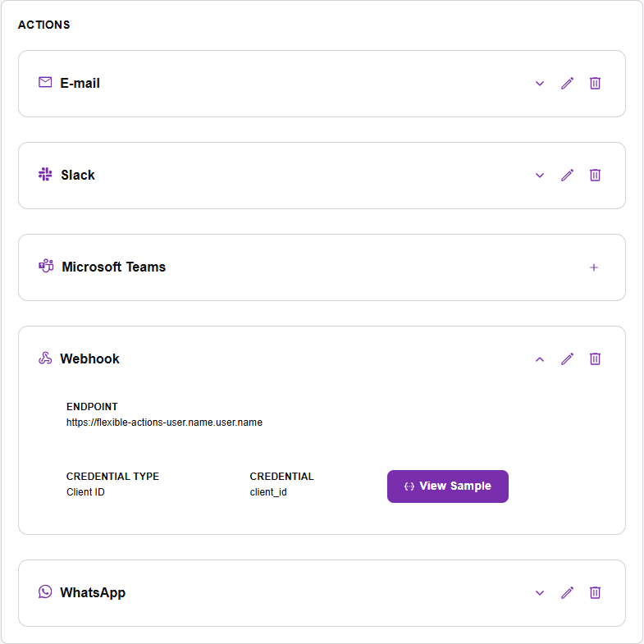The width and height of the screenshot is (644, 644).
Task: Delete the Webhook action
Action: coord(595,359)
